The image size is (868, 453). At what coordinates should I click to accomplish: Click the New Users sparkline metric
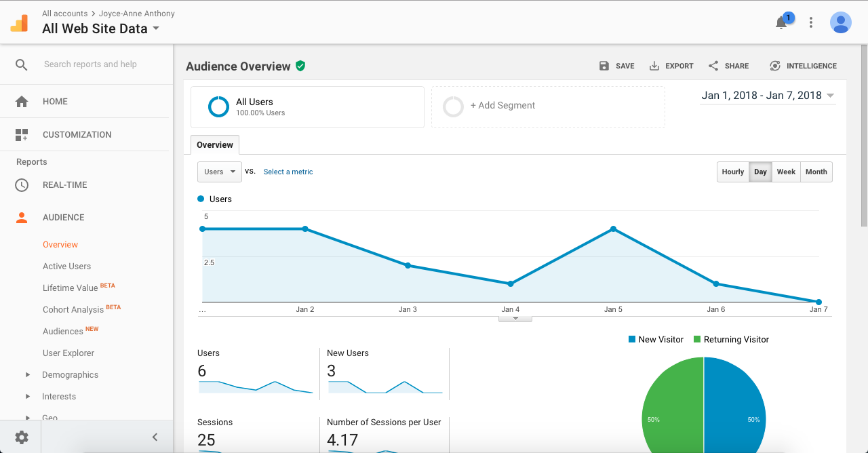[x=385, y=387]
